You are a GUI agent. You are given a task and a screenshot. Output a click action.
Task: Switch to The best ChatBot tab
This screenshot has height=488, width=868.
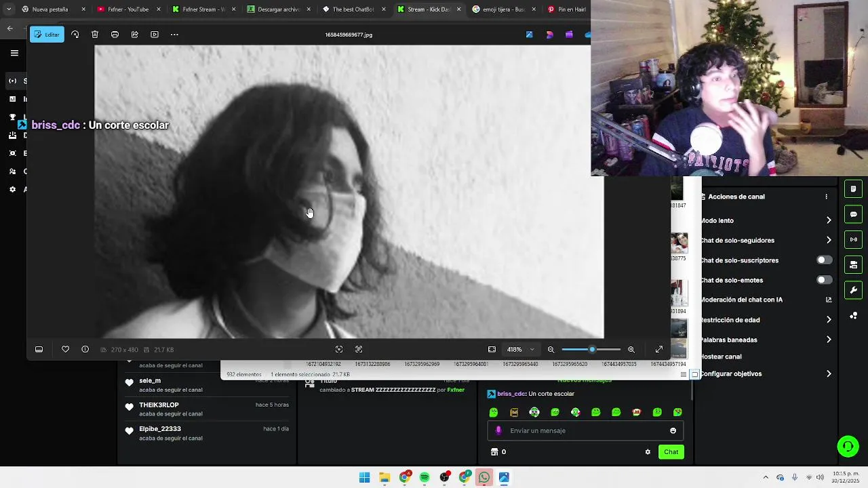pos(353,9)
